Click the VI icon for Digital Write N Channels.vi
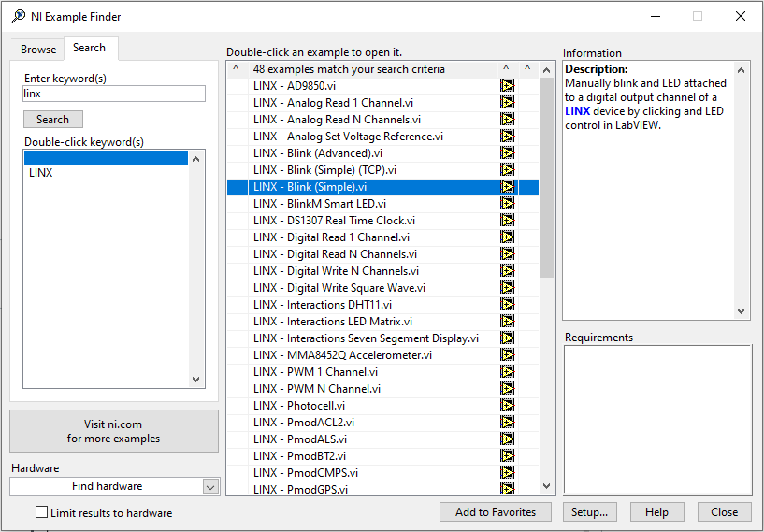 507,271
